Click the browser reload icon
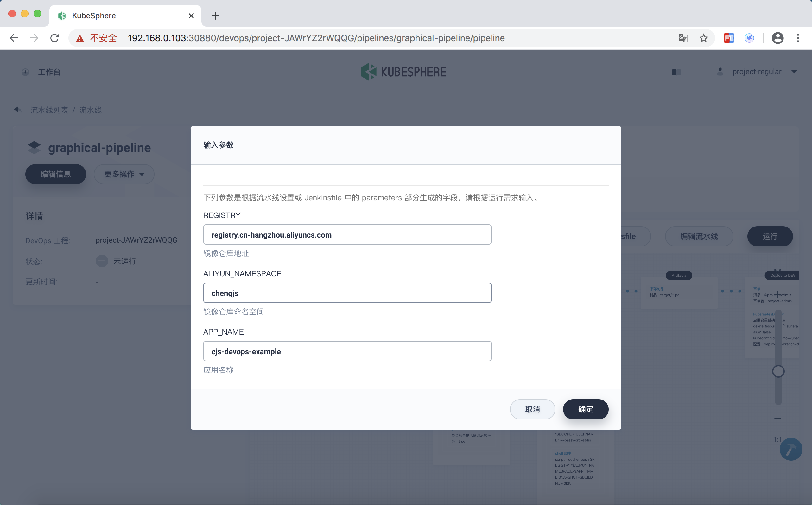Screen dimensions: 812x505 tap(55, 38)
